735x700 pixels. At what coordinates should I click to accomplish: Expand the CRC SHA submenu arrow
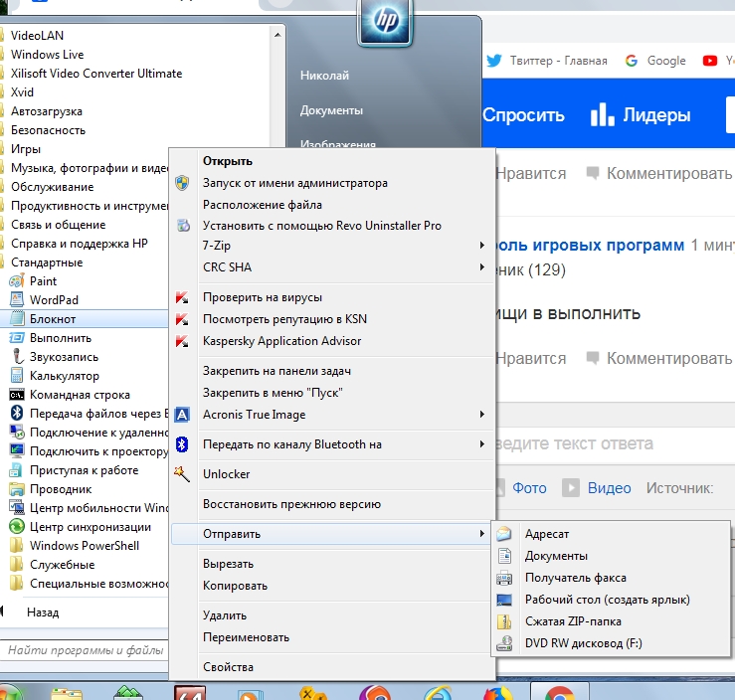click(481, 267)
